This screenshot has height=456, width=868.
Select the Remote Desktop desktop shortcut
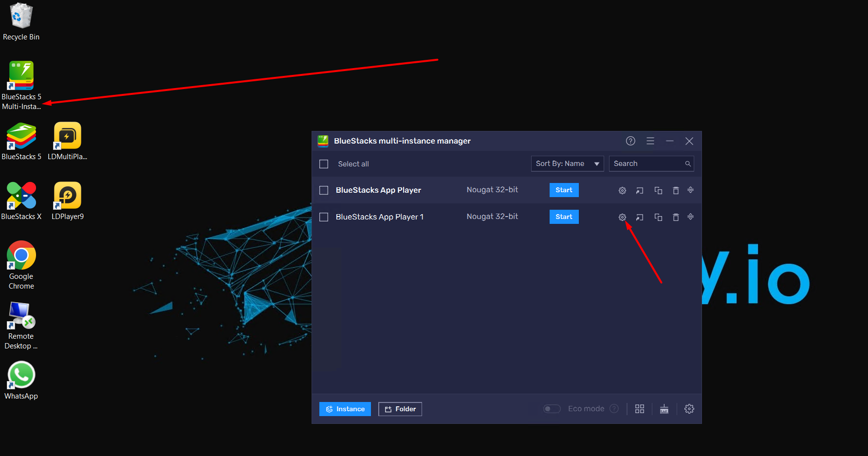[21, 326]
